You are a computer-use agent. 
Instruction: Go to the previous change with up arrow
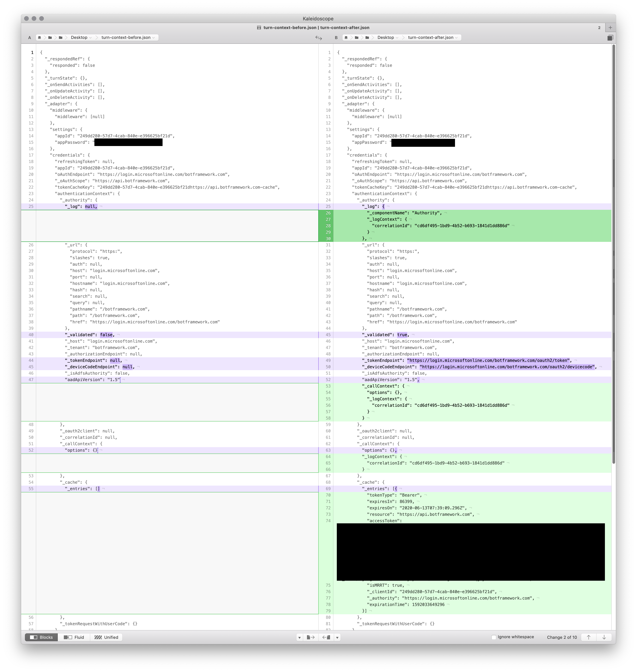[588, 637]
